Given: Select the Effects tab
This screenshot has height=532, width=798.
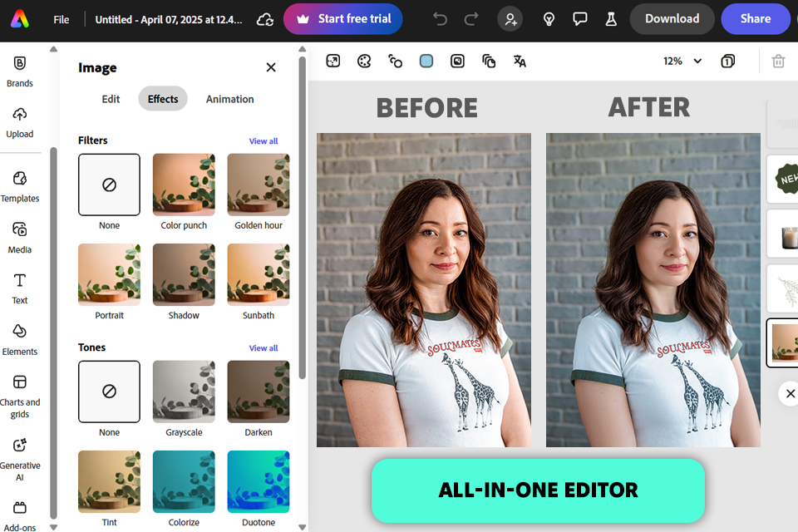Looking at the screenshot, I should tap(163, 99).
